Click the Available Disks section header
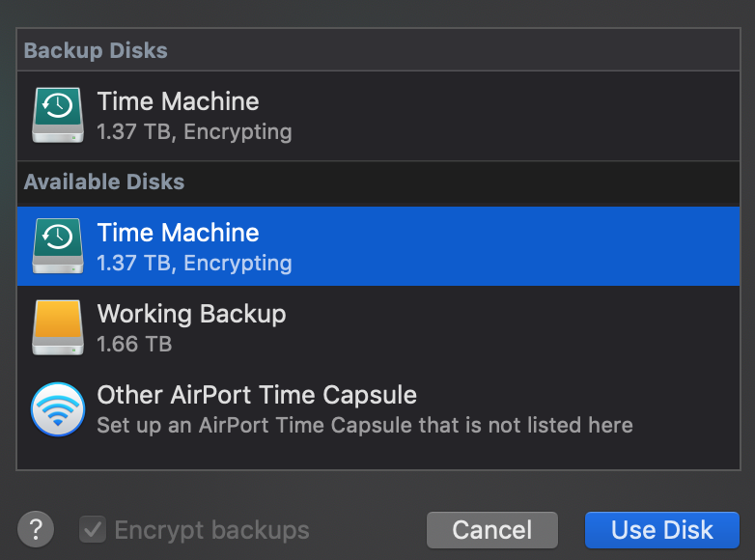Viewport: 755px width, 560px height. 104,182
